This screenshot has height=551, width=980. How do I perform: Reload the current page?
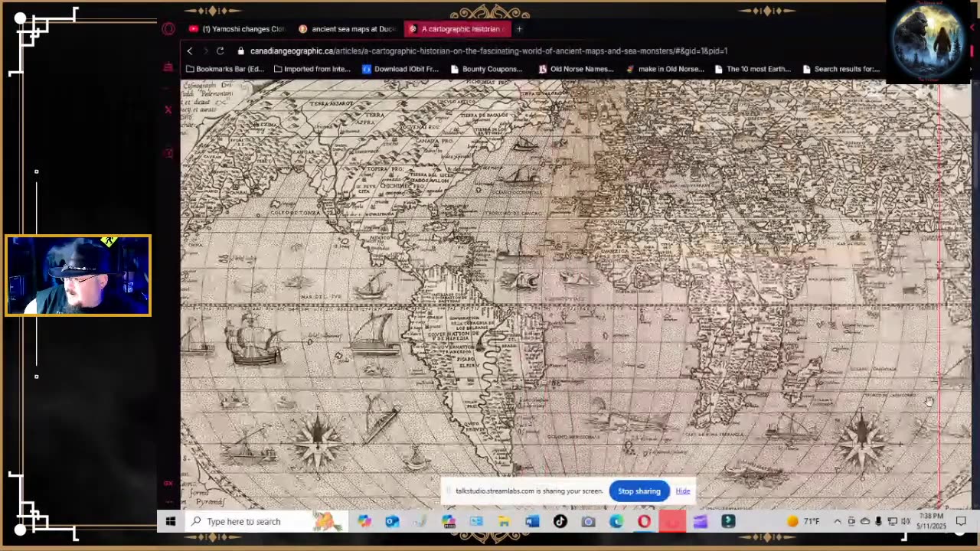tap(220, 51)
